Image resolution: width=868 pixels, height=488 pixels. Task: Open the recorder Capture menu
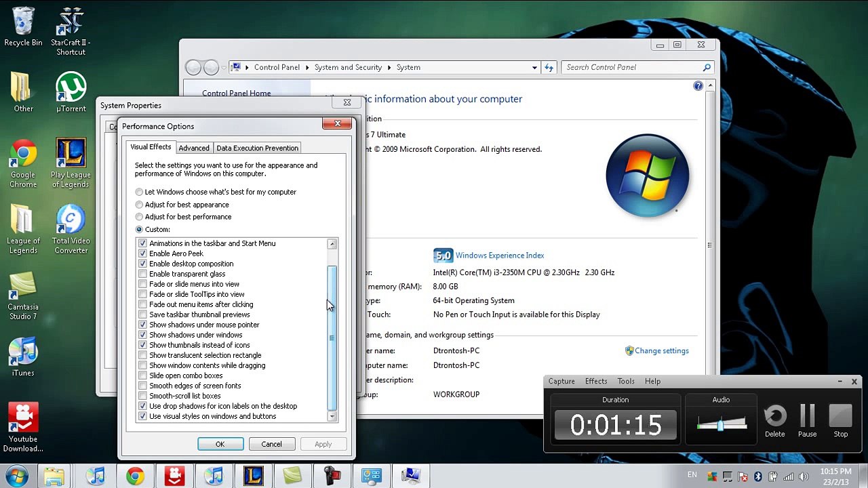(x=561, y=382)
